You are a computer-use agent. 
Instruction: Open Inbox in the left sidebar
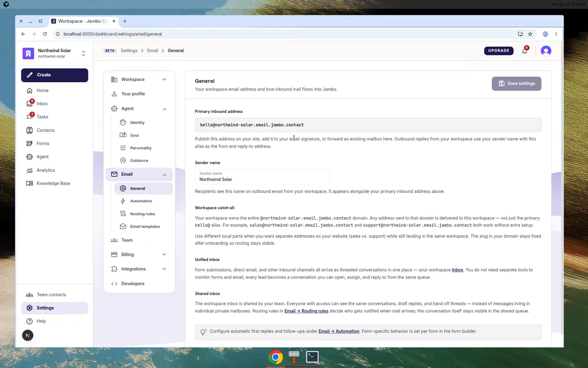tap(54, 104)
